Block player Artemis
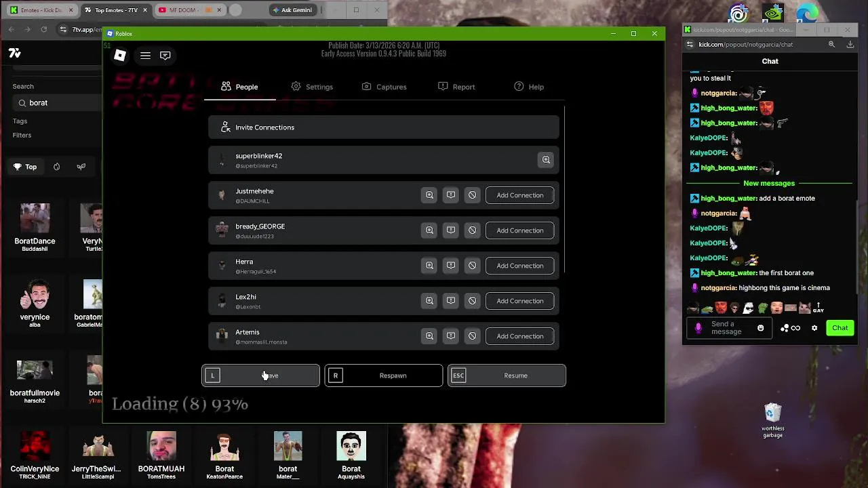 click(473, 336)
